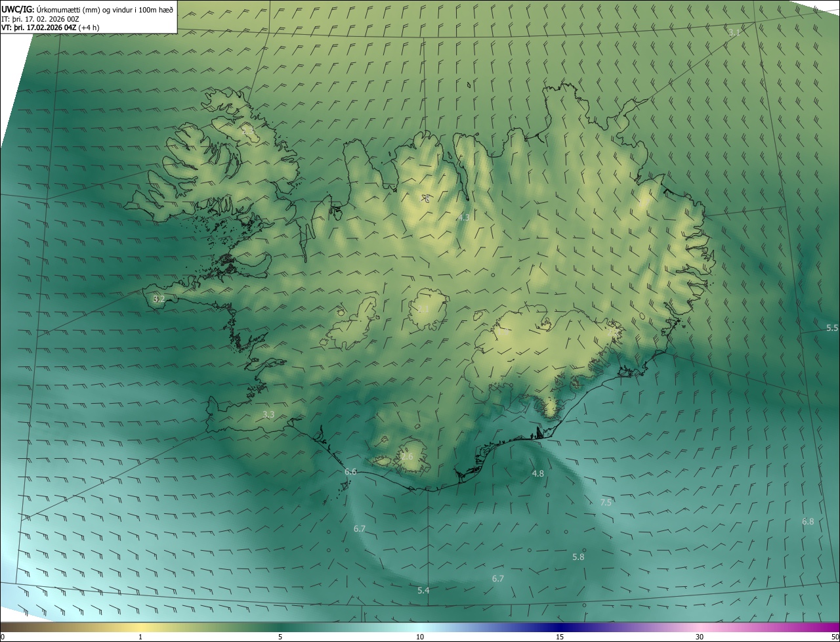Image resolution: width=840 pixels, height=642 pixels.
Task: Click the '3.3' value label on map
Action: [268, 414]
